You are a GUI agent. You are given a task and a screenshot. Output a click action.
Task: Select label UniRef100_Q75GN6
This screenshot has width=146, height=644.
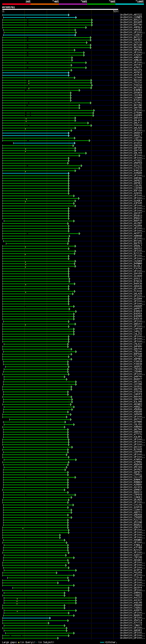coord(131,113)
